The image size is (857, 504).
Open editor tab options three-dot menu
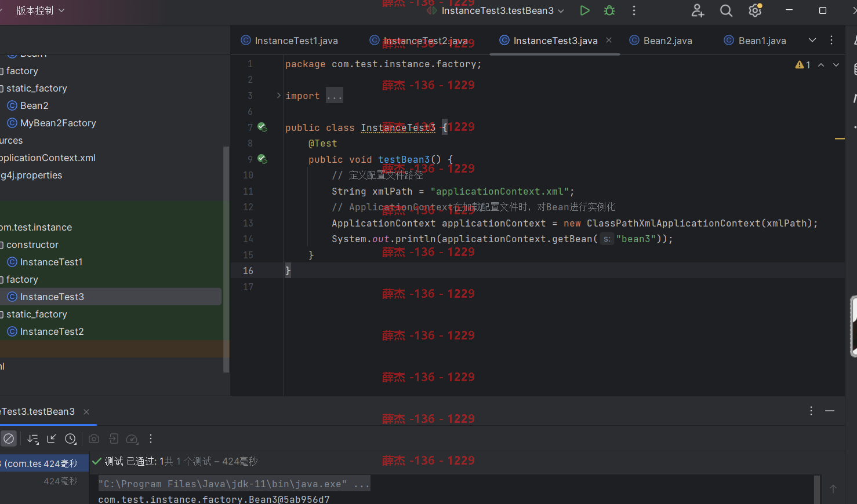pos(831,40)
